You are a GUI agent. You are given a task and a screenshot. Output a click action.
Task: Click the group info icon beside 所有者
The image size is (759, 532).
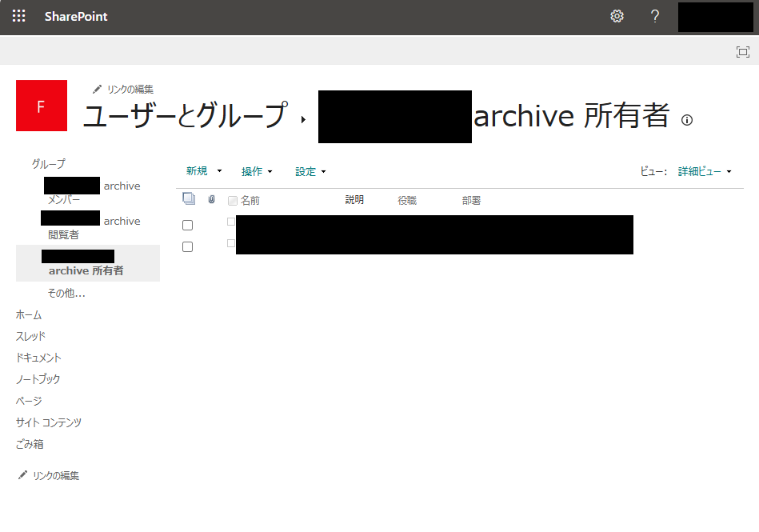[x=687, y=120]
